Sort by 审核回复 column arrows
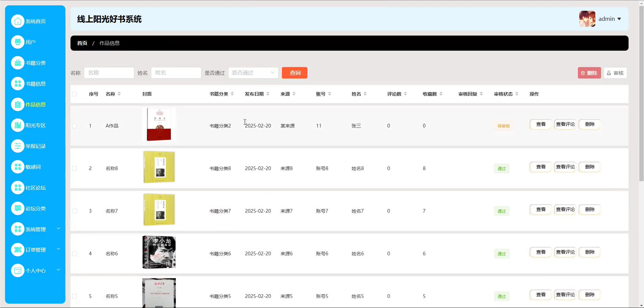The width and height of the screenshot is (644, 308). 481,94
